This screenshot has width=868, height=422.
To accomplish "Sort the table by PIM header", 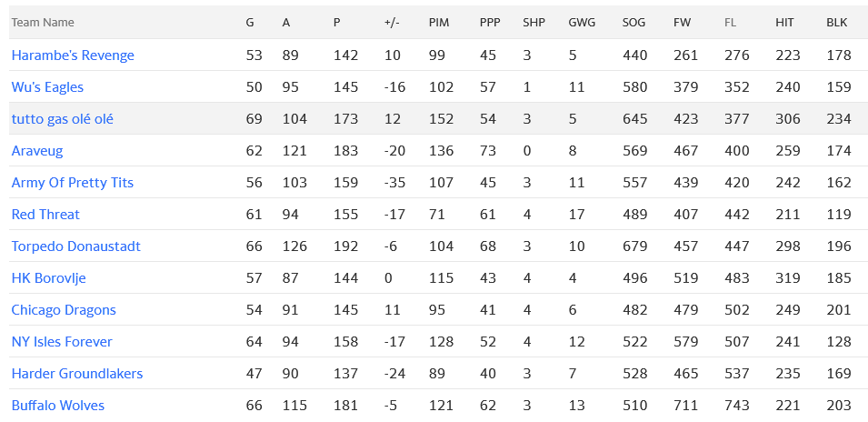I will pos(439,22).
